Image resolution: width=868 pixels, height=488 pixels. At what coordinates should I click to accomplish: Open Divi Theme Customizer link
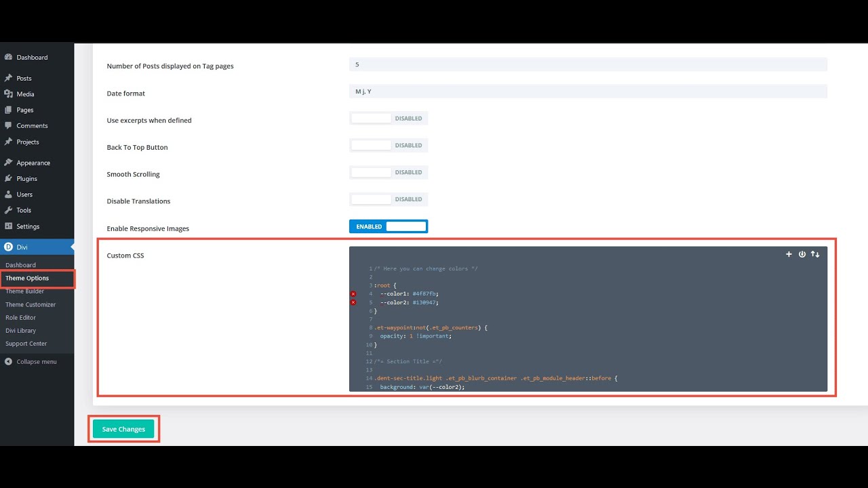click(31, 304)
